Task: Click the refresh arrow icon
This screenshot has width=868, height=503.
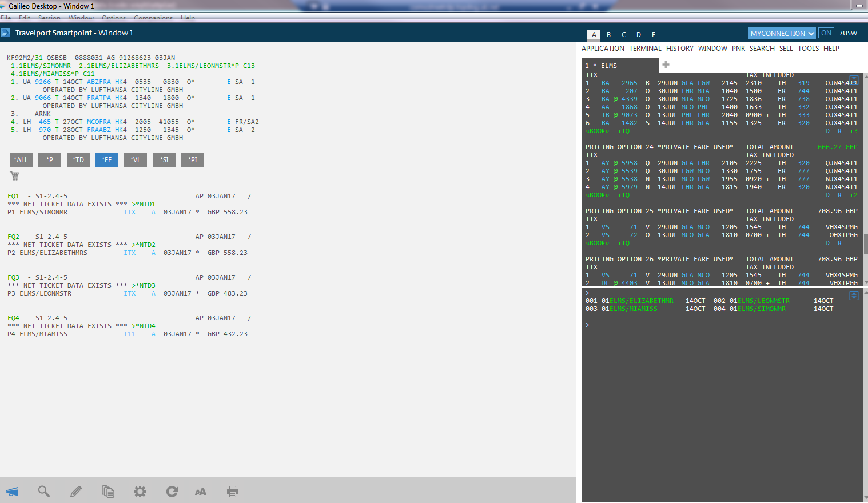Action: pyautogui.click(x=172, y=492)
